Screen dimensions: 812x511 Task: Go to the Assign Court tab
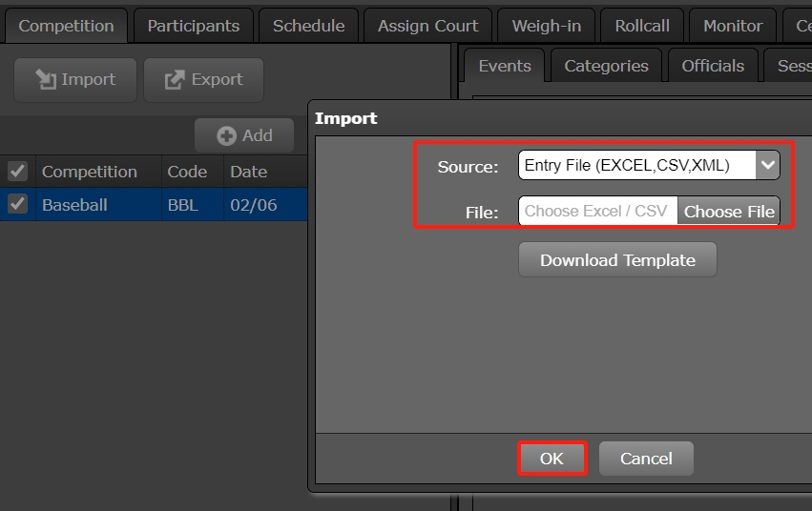coord(427,26)
